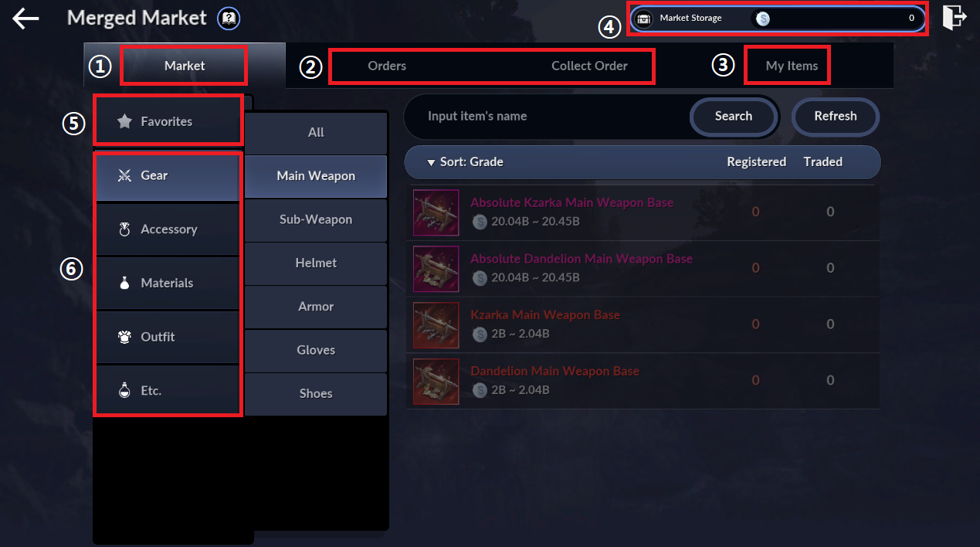Open the My Items tab

pyautogui.click(x=792, y=66)
